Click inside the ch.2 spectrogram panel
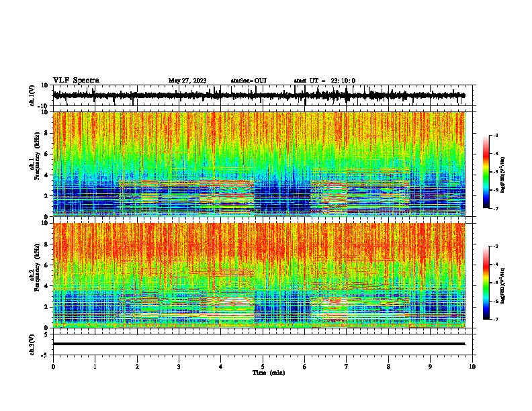Image resolution: width=532 pixels, height=411 pixels. pyautogui.click(x=259, y=275)
